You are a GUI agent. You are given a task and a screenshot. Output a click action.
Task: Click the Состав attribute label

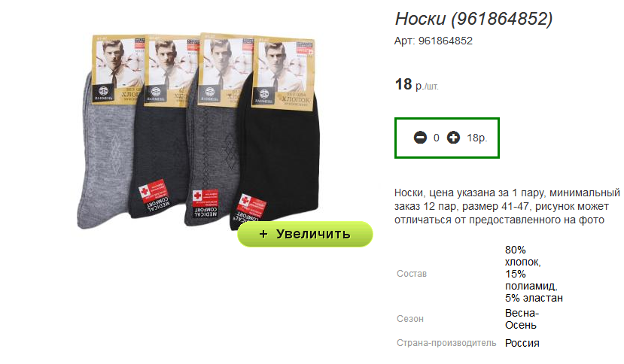click(x=412, y=274)
